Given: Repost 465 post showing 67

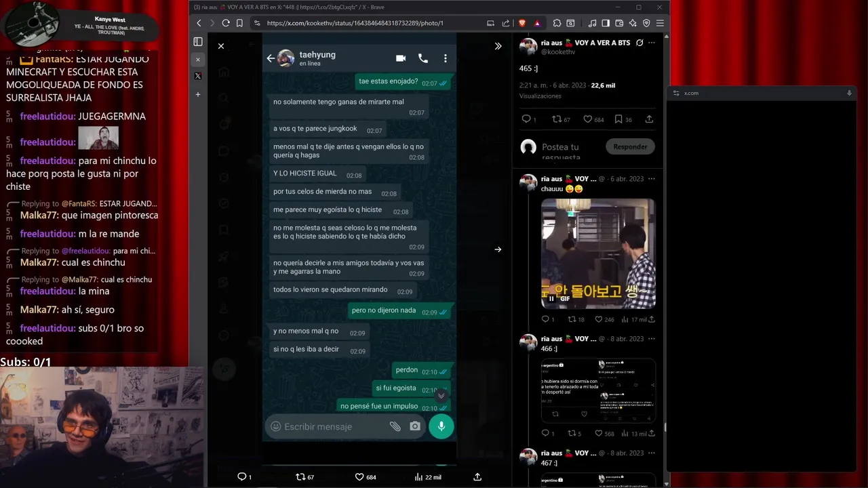Looking at the screenshot, I should (x=561, y=119).
